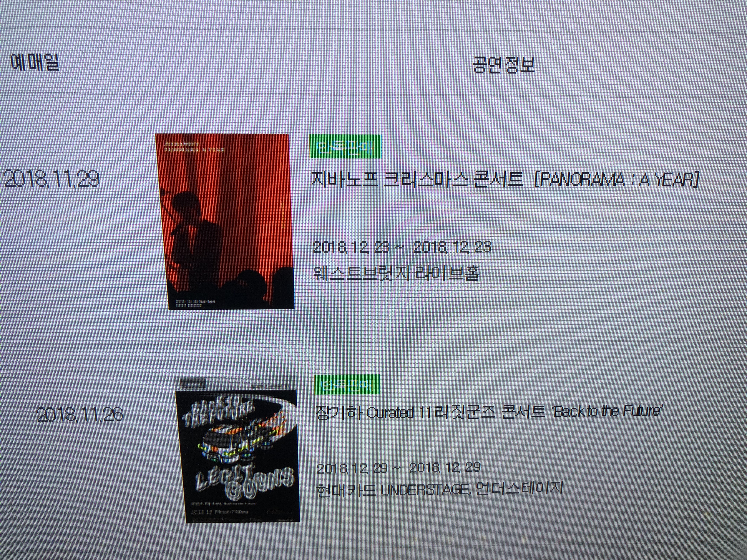Open the red Jibanoff concert poster thumbnail
This screenshot has width=747, height=560.
225,221
